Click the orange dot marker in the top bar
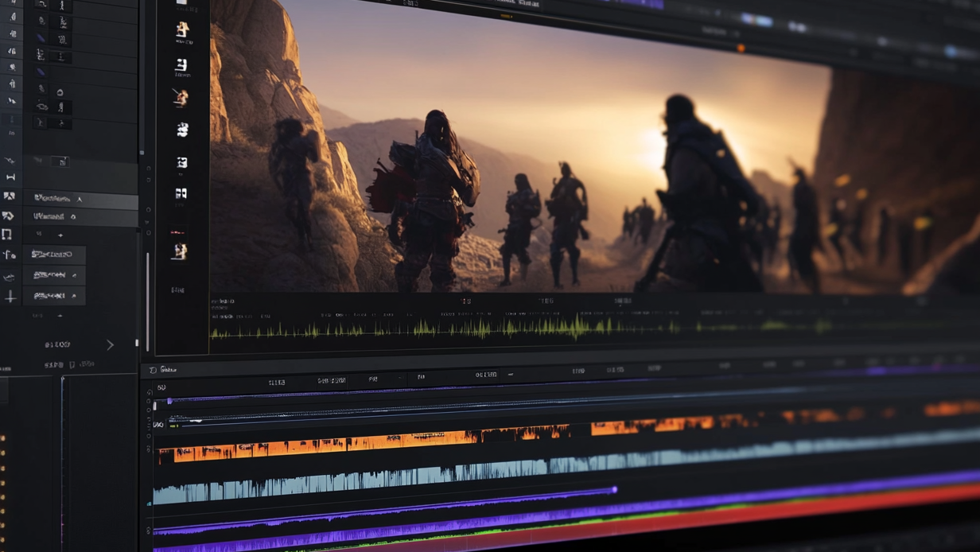The height and width of the screenshot is (552, 980). (x=741, y=48)
